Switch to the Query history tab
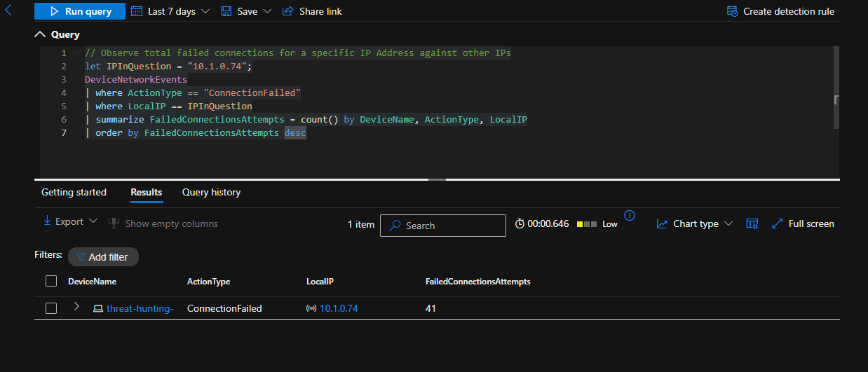The width and height of the screenshot is (868, 372). (211, 192)
